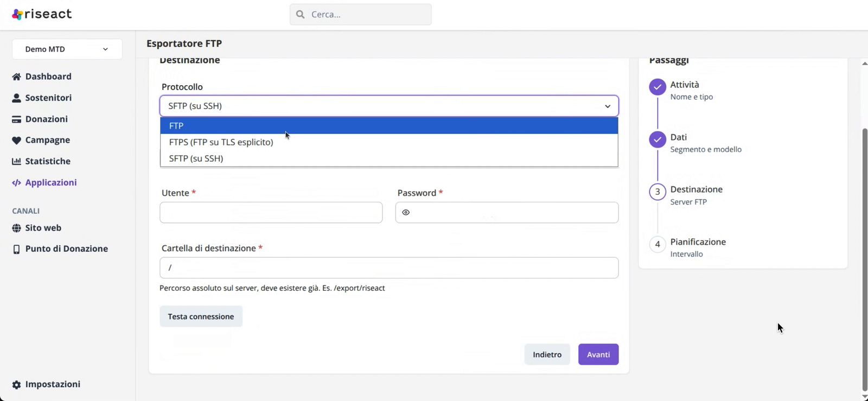
Task: Click the Impostazioni gear icon
Action: point(16,385)
